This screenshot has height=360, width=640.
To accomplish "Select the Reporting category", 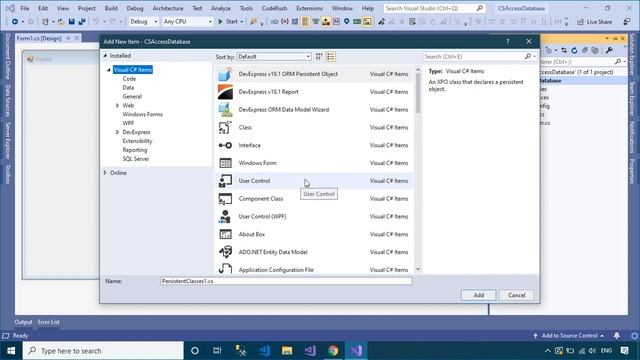I will [135, 150].
